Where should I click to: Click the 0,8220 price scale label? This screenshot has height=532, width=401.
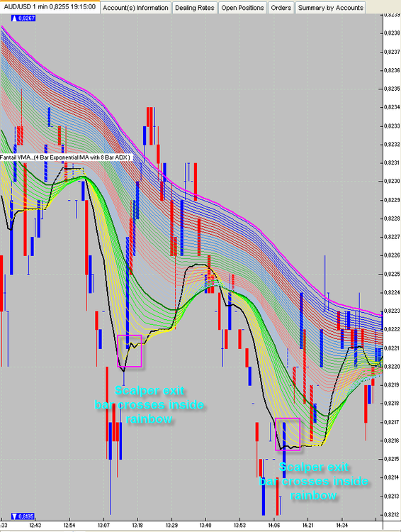pyautogui.click(x=392, y=367)
